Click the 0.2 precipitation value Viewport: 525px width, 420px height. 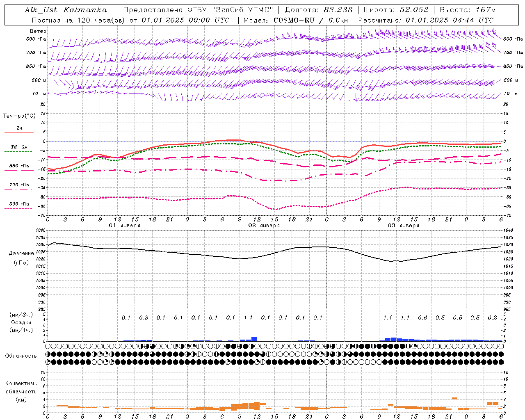[x=493, y=317]
